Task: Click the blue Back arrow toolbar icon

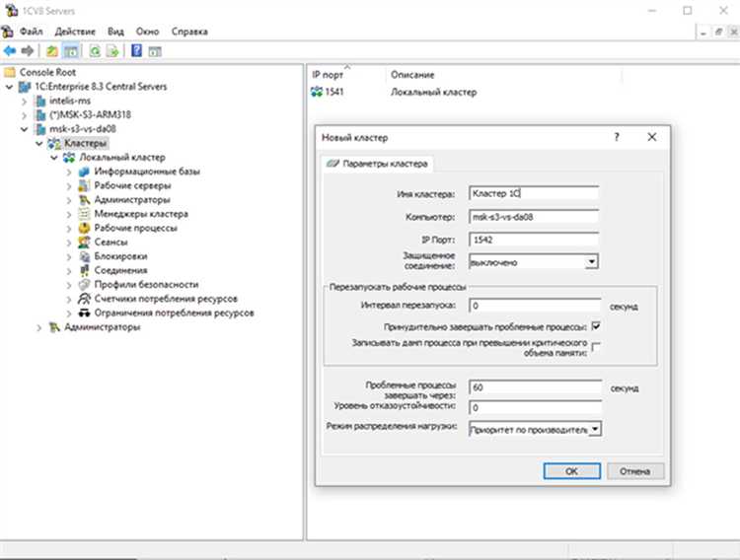Action: coord(9,50)
